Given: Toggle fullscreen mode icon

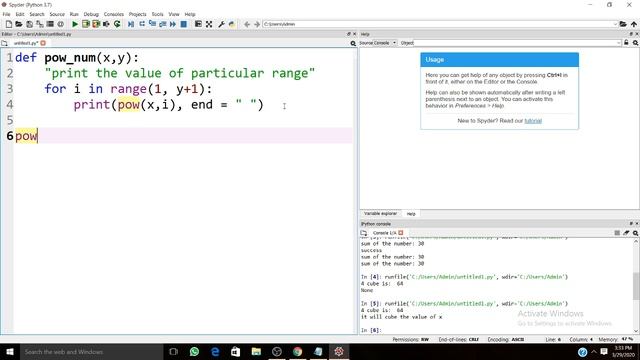Looking at the screenshot, I should (209, 24).
